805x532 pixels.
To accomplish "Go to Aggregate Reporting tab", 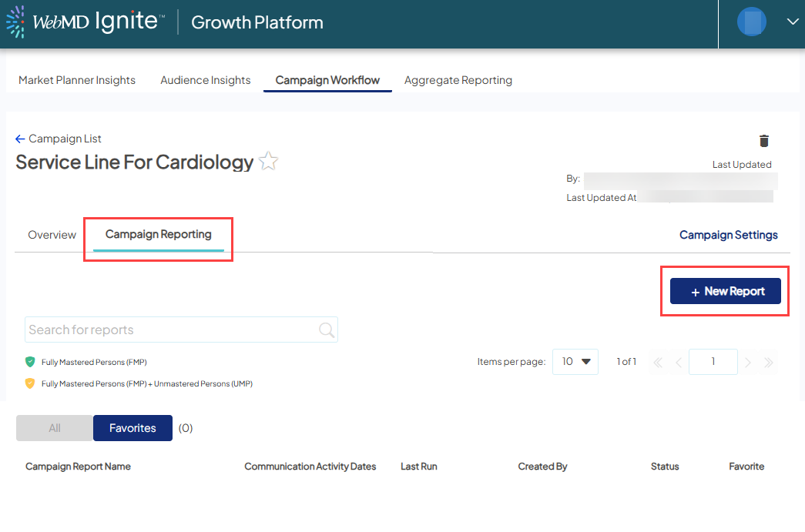I will pyautogui.click(x=458, y=80).
